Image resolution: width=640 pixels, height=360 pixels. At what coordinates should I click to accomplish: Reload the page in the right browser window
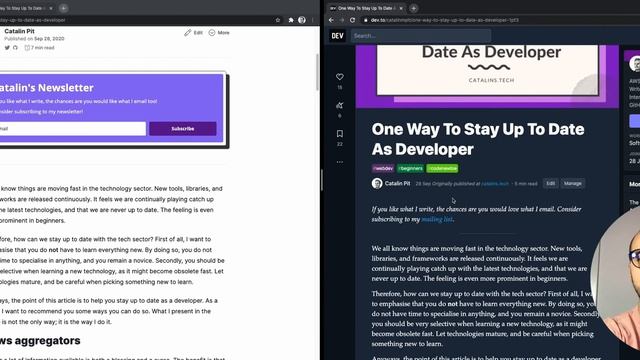[352, 20]
